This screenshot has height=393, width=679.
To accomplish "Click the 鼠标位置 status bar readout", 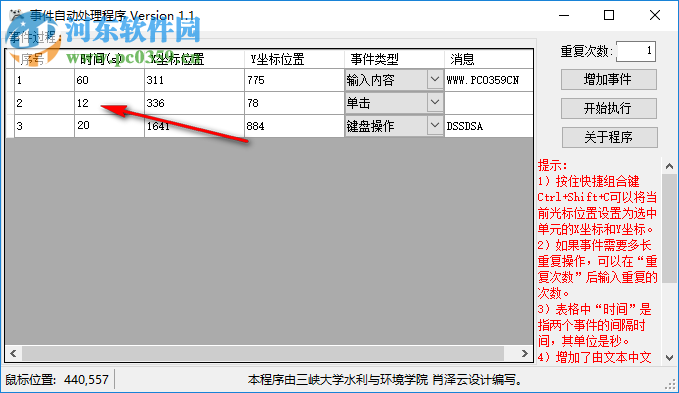I will pyautogui.click(x=57, y=380).
